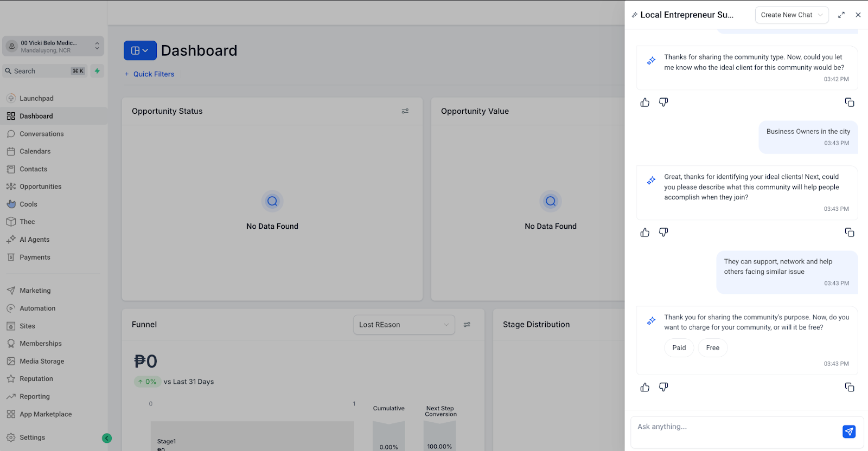Click the green lightning quick actions icon
This screenshot has height=451, width=868.
pyautogui.click(x=97, y=71)
